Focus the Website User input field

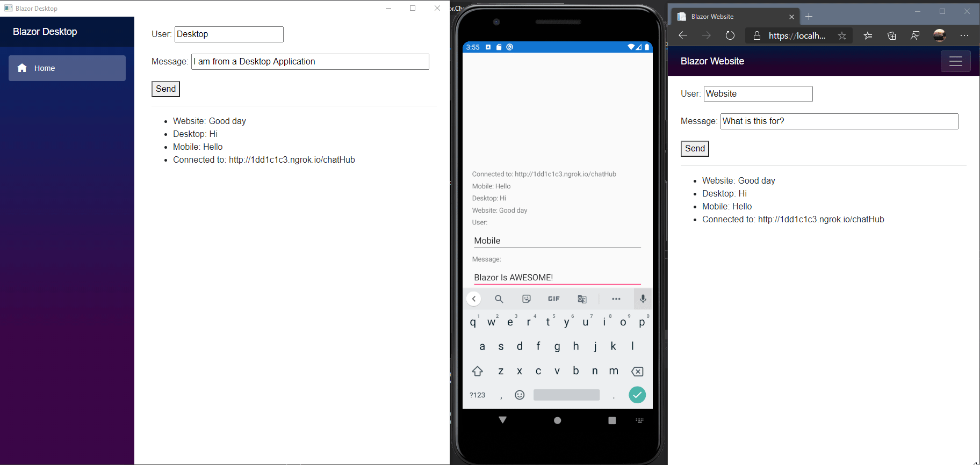coord(758,94)
